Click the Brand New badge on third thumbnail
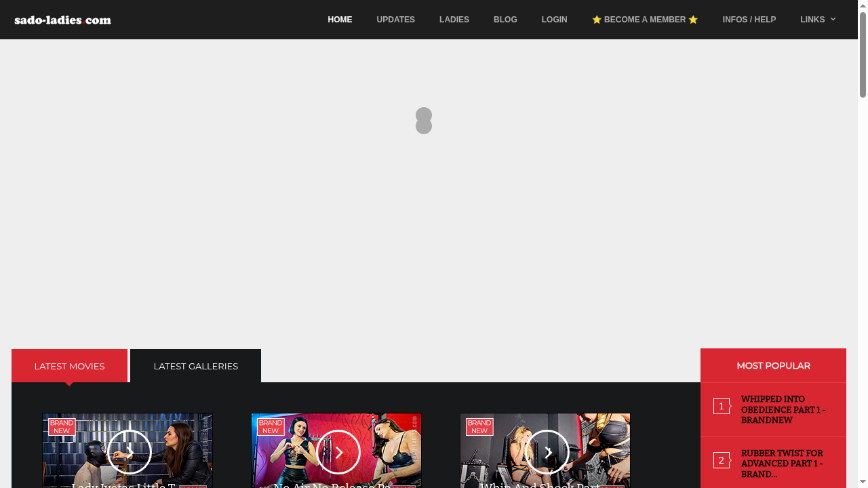The height and width of the screenshot is (488, 868). pyautogui.click(x=479, y=426)
